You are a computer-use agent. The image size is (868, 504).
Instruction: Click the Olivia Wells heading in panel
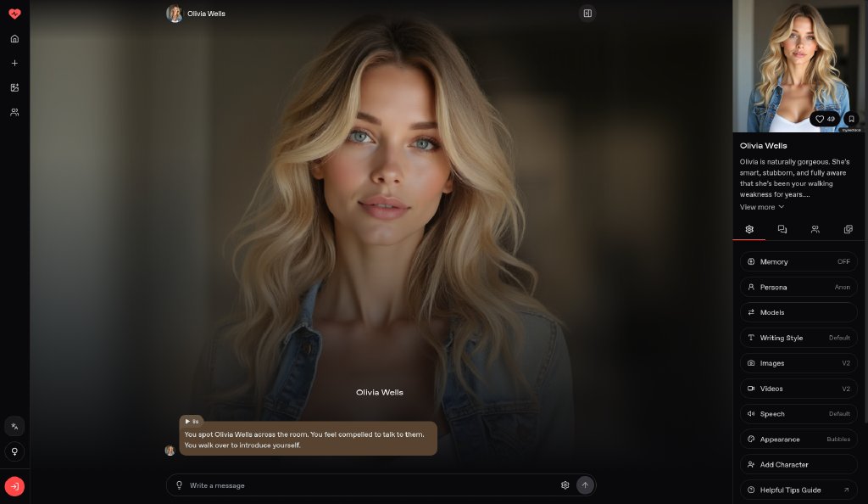(x=764, y=146)
